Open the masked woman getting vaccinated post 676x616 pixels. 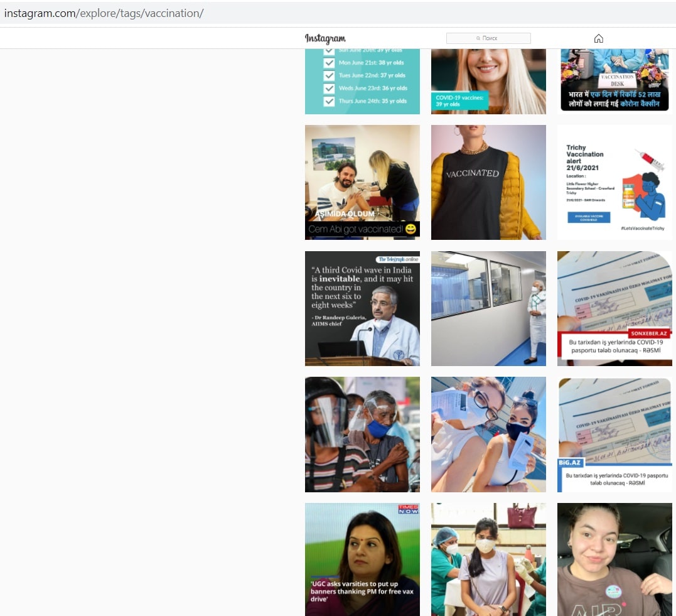point(488,559)
